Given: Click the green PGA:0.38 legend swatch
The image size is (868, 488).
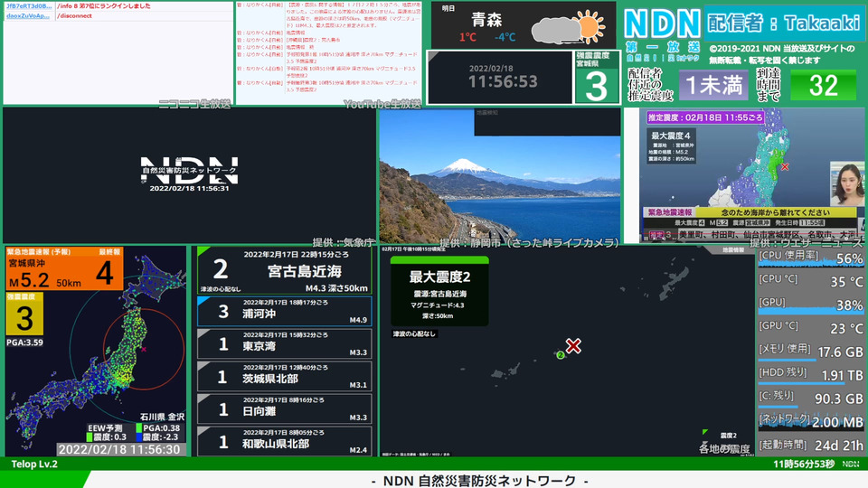Looking at the screenshot, I should click(138, 427).
